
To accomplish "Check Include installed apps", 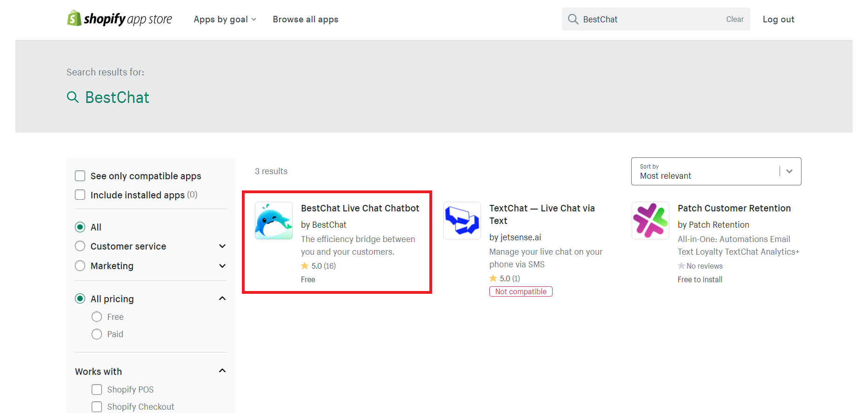I will pos(80,195).
